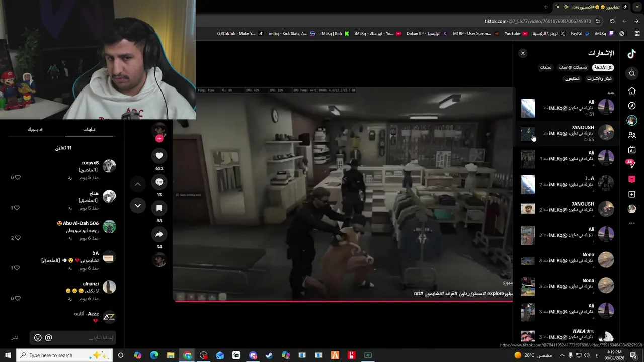Open 7ANOUSH notification video thumbnail 55
Image resolution: width=644 pixels, height=362 pixels.
click(528, 134)
